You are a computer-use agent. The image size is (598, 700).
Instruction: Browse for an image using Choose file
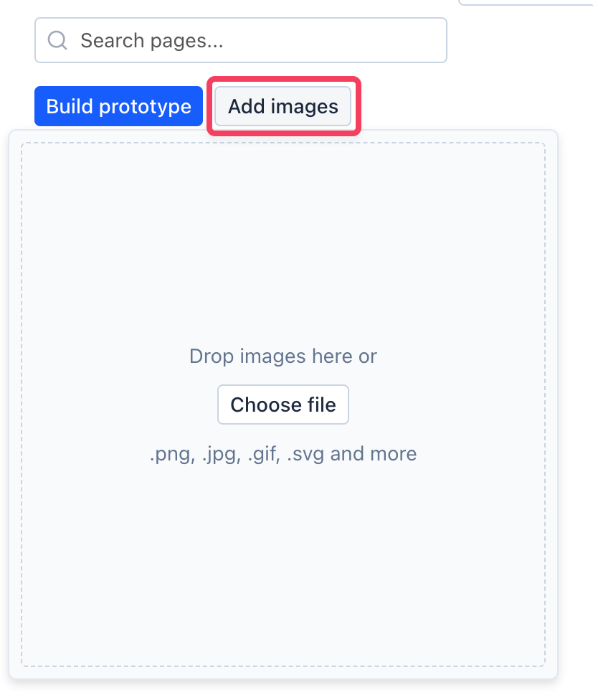coord(283,405)
